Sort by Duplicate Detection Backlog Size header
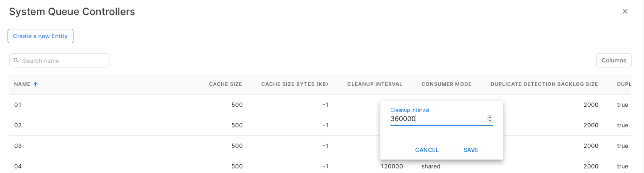Viewport: 644px width, 173px height. pyautogui.click(x=544, y=84)
